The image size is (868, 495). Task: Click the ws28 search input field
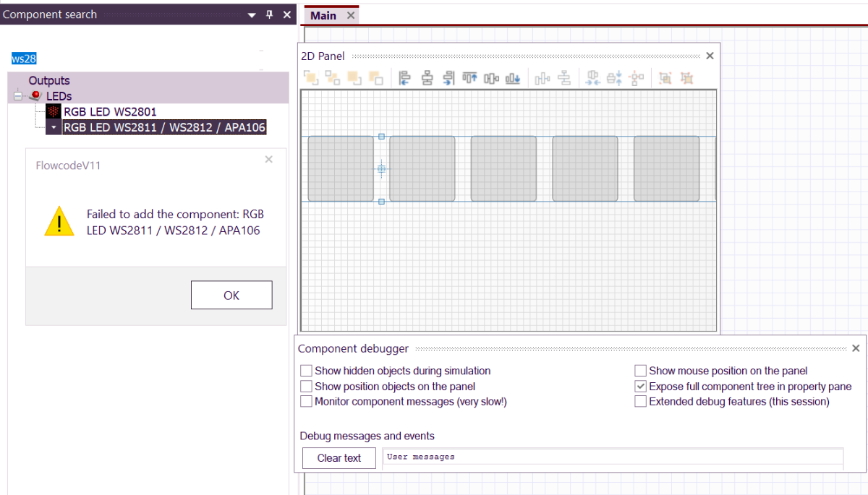(130, 59)
